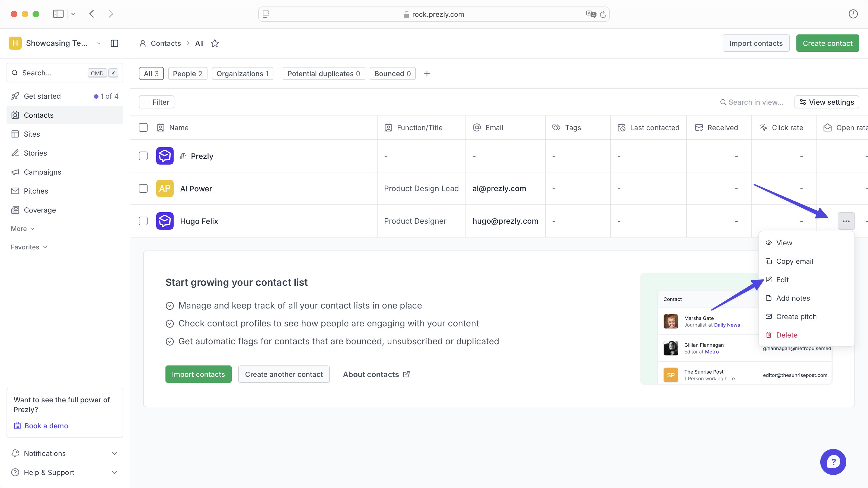
Task: Select all contacts with header checkbox
Action: [x=143, y=128]
